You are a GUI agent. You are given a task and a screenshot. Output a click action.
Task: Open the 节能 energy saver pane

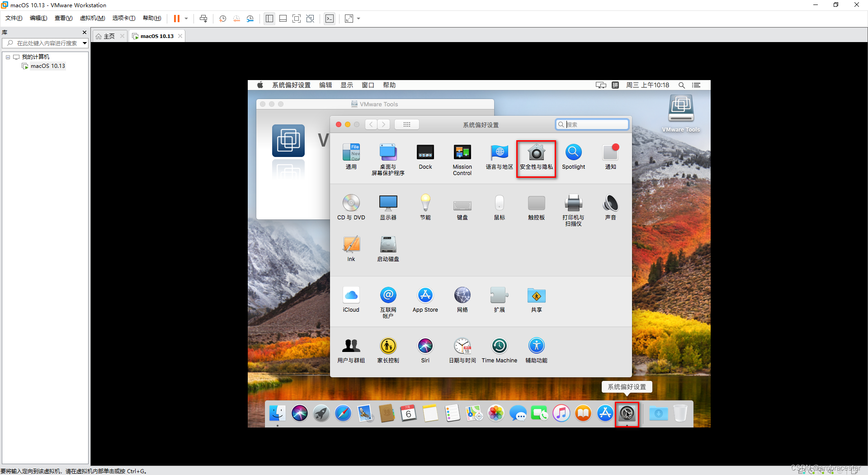(x=425, y=208)
